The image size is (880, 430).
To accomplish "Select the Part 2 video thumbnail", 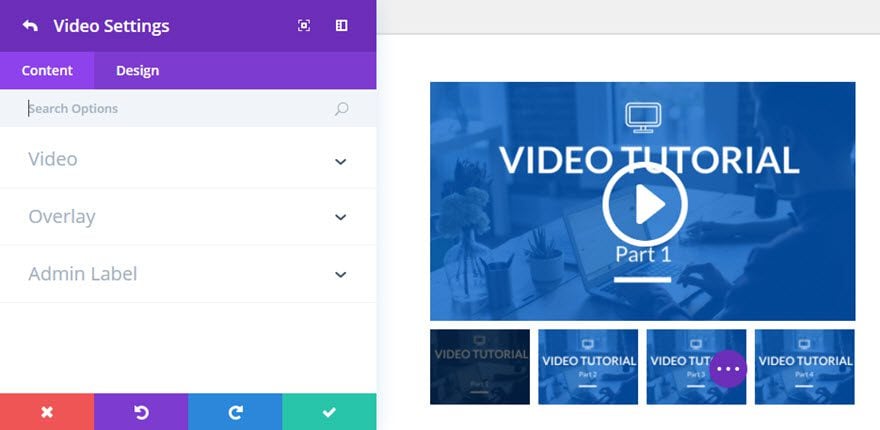I will pos(588,367).
